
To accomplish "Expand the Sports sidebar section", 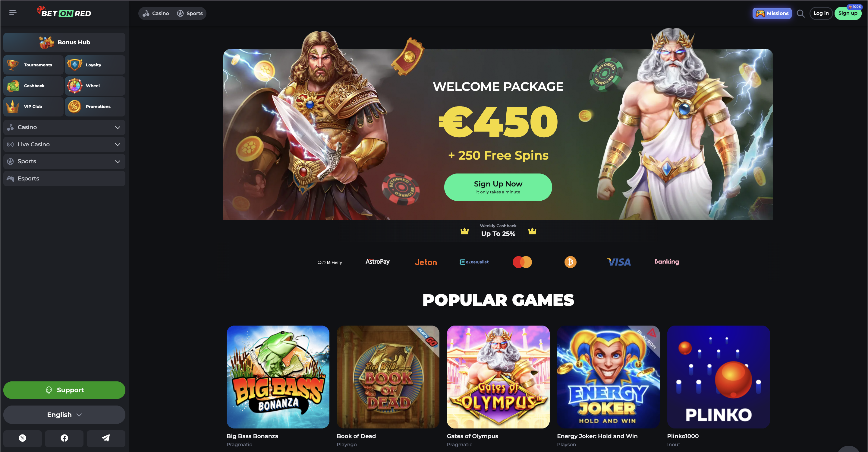I will click(x=64, y=161).
